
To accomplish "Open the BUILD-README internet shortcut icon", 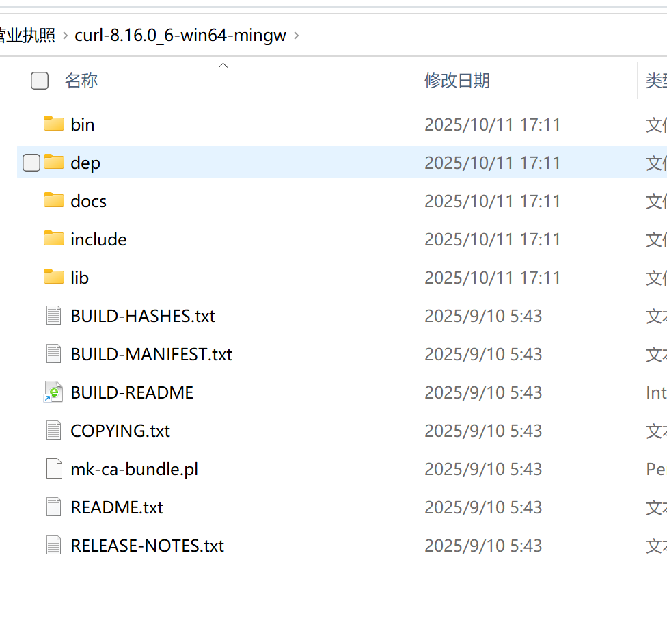I will (x=53, y=392).
